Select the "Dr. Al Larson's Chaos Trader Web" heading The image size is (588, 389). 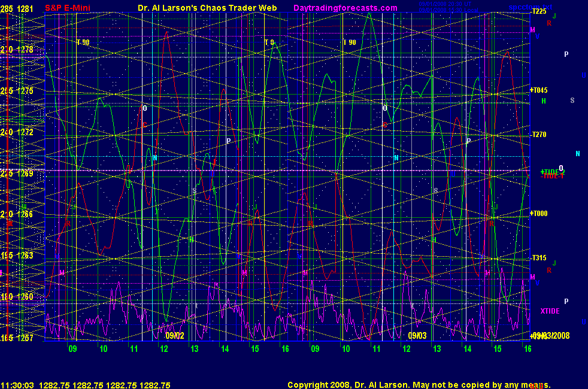(x=207, y=8)
